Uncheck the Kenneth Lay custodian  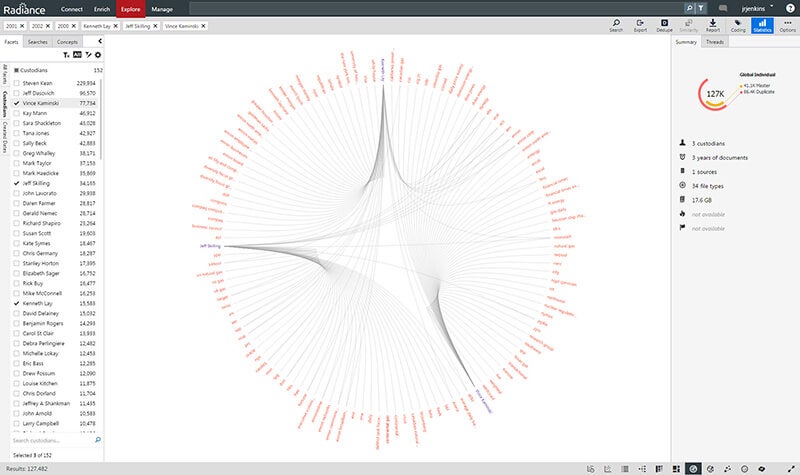(16, 303)
